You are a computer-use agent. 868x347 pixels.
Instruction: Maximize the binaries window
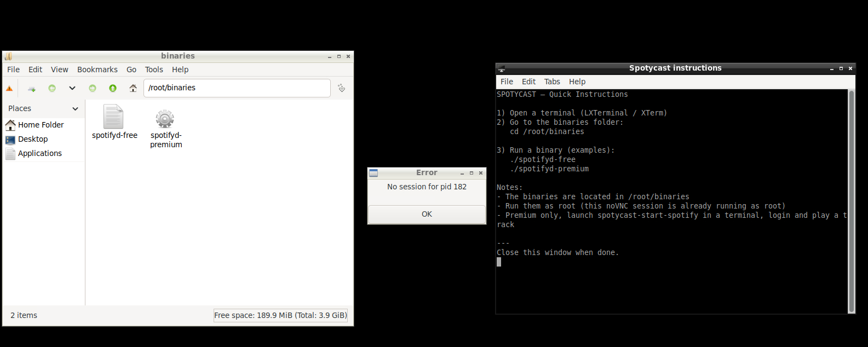pyautogui.click(x=339, y=56)
